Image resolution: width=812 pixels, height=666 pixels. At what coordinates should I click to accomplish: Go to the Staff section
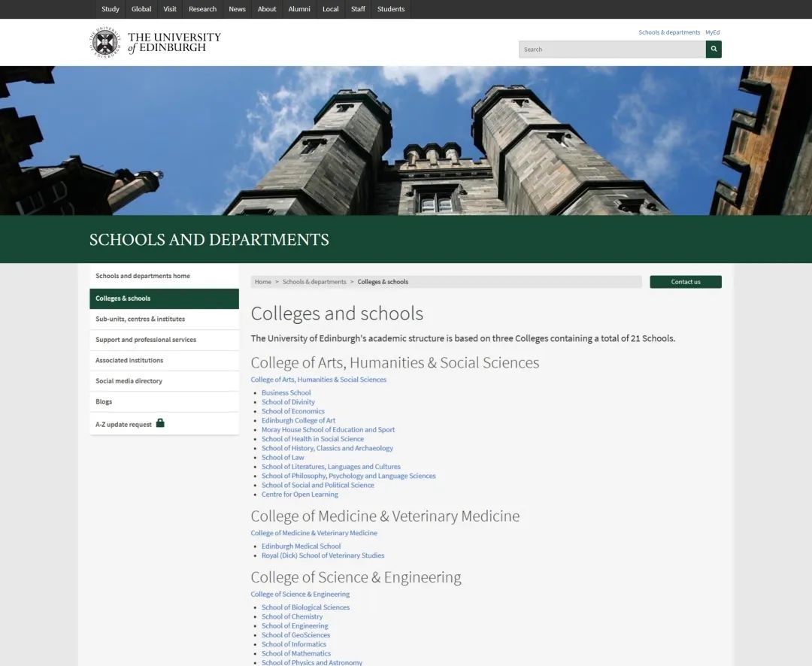tap(358, 9)
